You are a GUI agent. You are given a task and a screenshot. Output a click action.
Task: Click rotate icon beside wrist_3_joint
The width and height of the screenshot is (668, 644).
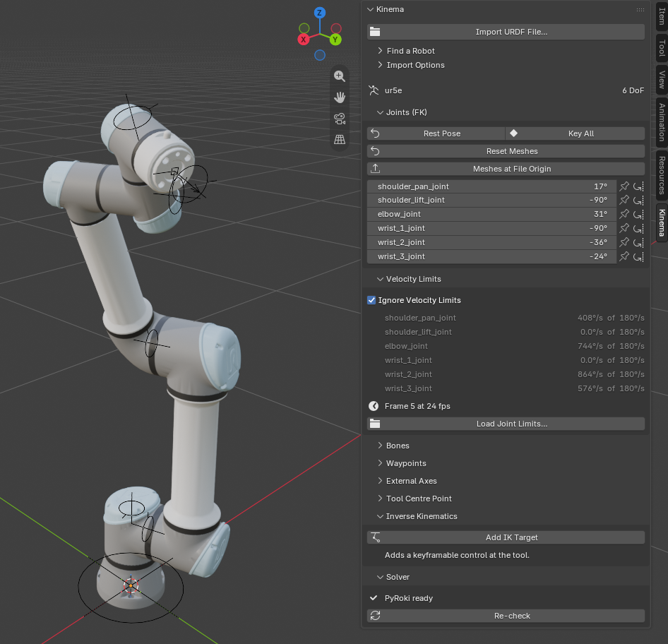click(x=638, y=256)
